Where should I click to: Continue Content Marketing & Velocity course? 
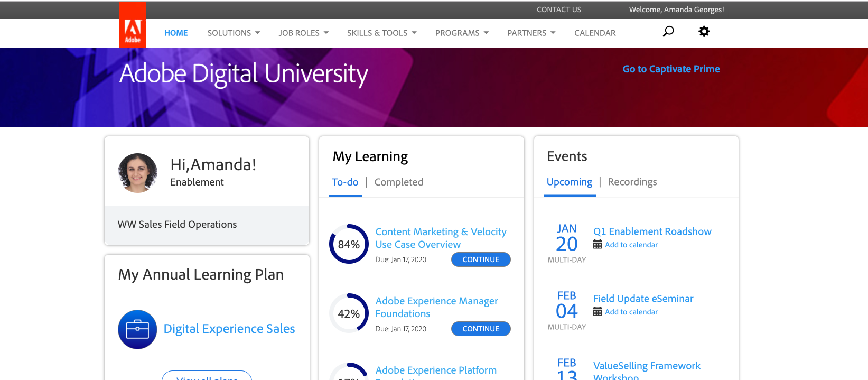pos(480,259)
